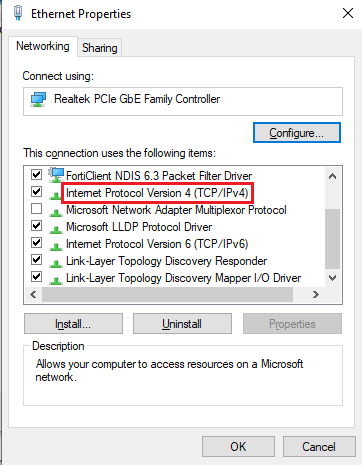The width and height of the screenshot is (362, 465).
Task: Select Link-Layer Topology Discovery Mapper I/O Driver
Action: coord(183,278)
